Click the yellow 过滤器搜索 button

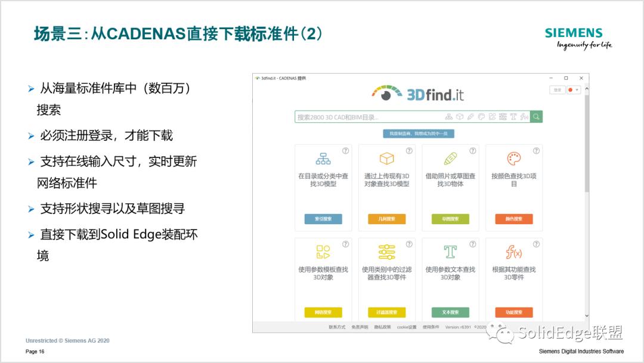pyautogui.click(x=386, y=312)
